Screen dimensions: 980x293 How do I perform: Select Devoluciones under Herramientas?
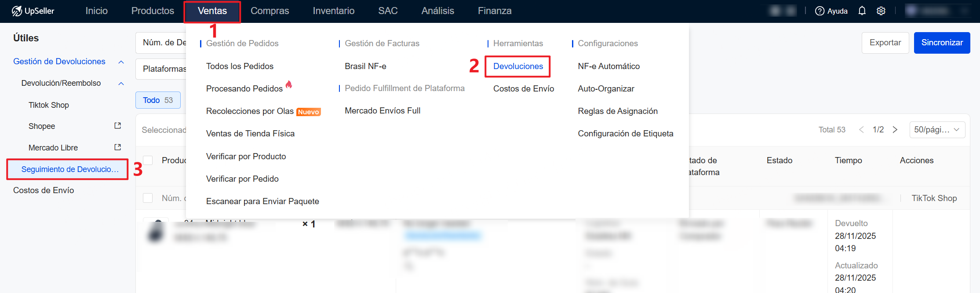click(518, 66)
